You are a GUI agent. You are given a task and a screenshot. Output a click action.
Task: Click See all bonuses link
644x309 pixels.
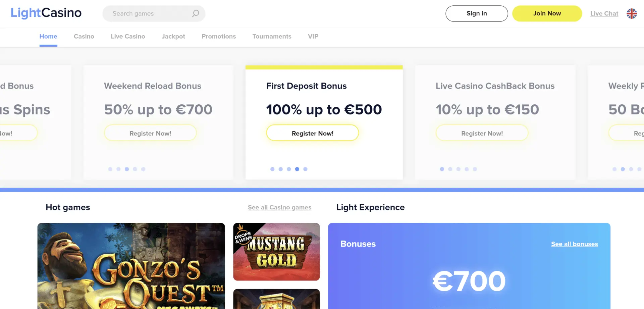click(x=574, y=244)
